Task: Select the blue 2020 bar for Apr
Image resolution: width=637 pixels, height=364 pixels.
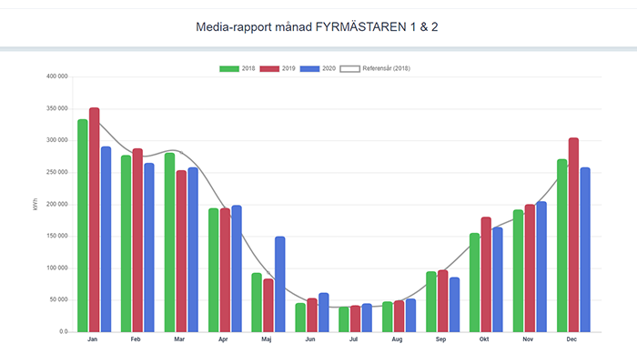Action: tap(237, 269)
